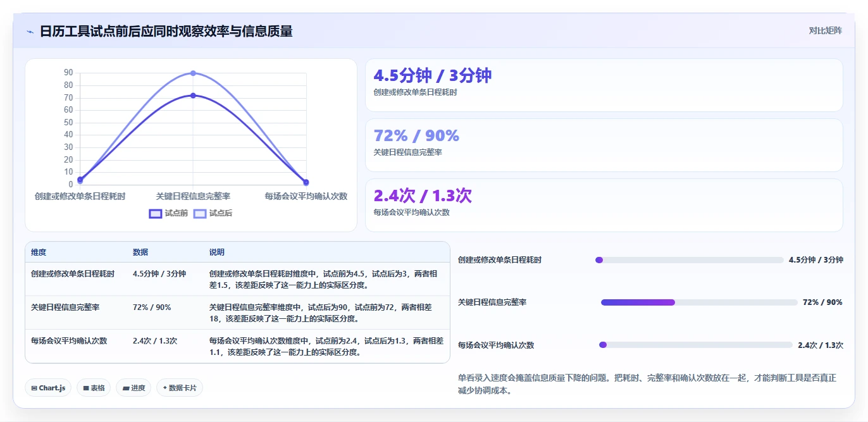
Task: Click the description mentioning 两者相差18
Action: pyautogui.click(x=321, y=313)
